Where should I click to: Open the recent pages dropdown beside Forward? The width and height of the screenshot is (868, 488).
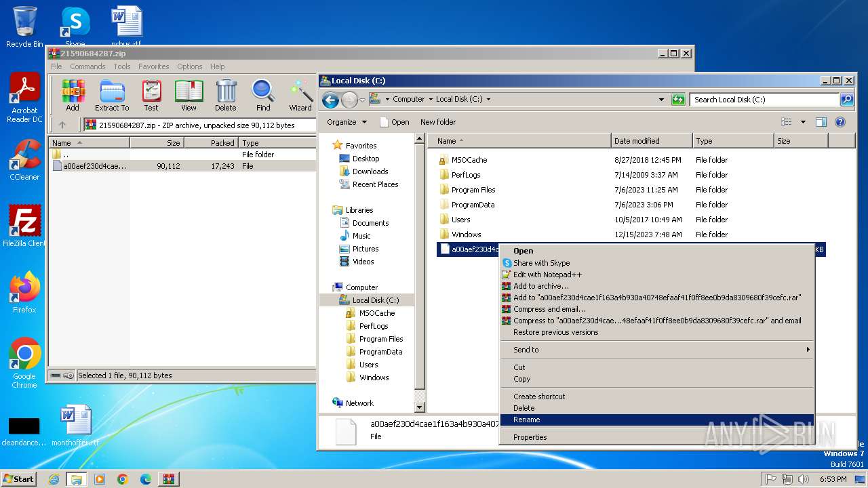pyautogui.click(x=362, y=100)
